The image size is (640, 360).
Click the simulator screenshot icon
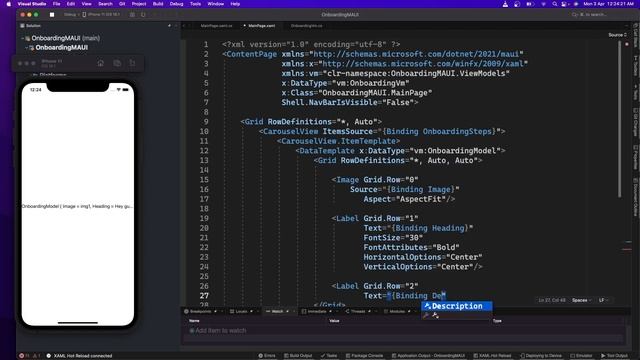[117, 63]
